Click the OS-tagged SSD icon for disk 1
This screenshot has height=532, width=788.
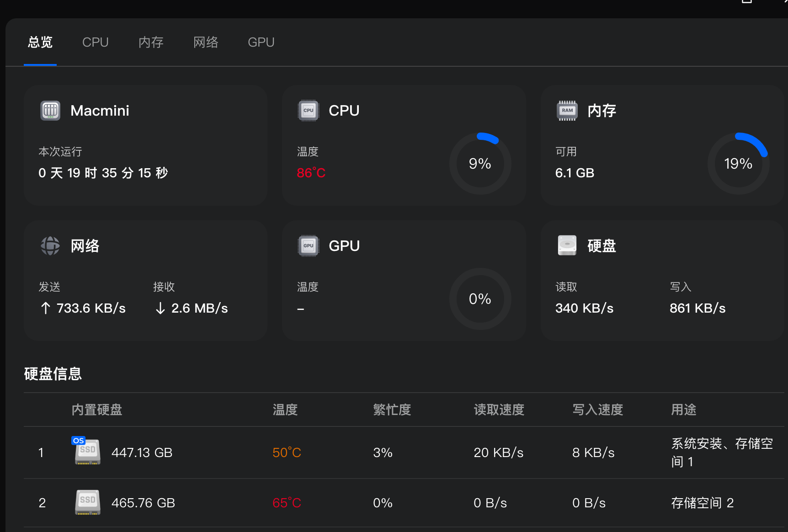[x=87, y=452]
